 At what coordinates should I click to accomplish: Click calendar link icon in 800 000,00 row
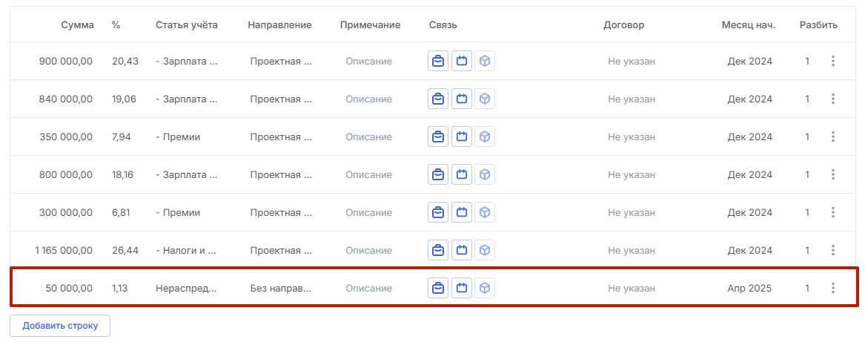pos(462,174)
